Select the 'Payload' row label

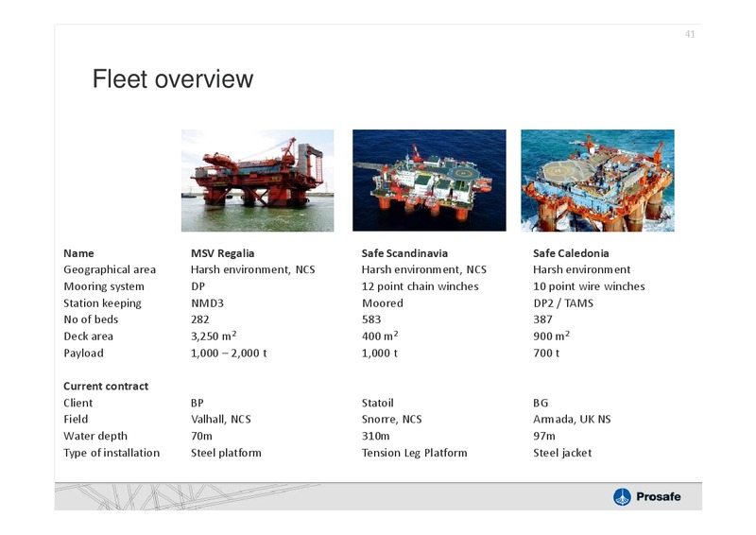click(83, 354)
